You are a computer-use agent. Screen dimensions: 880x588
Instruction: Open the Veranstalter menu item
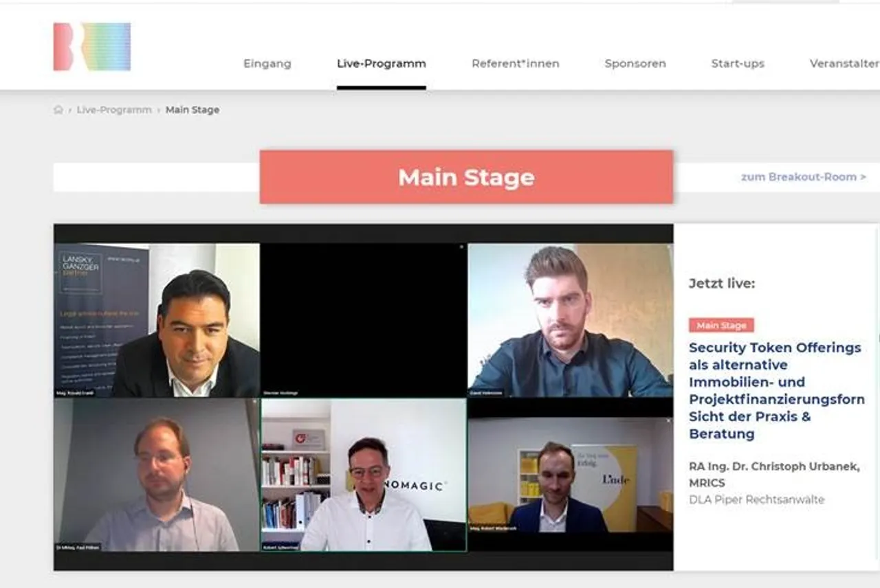pos(844,63)
